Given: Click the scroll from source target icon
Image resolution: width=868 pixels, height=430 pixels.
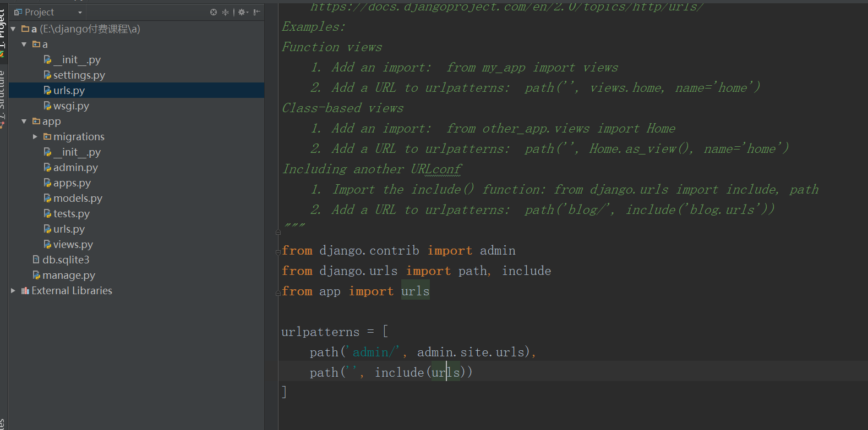Looking at the screenshot, I should click(214, 12).
